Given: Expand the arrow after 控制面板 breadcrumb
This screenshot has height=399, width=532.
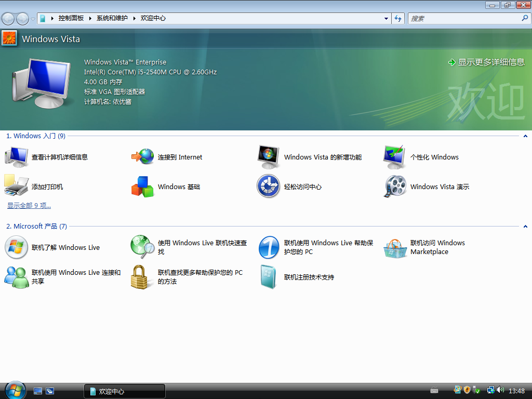Looking at the screenshot, I should (x=90, y=18).
